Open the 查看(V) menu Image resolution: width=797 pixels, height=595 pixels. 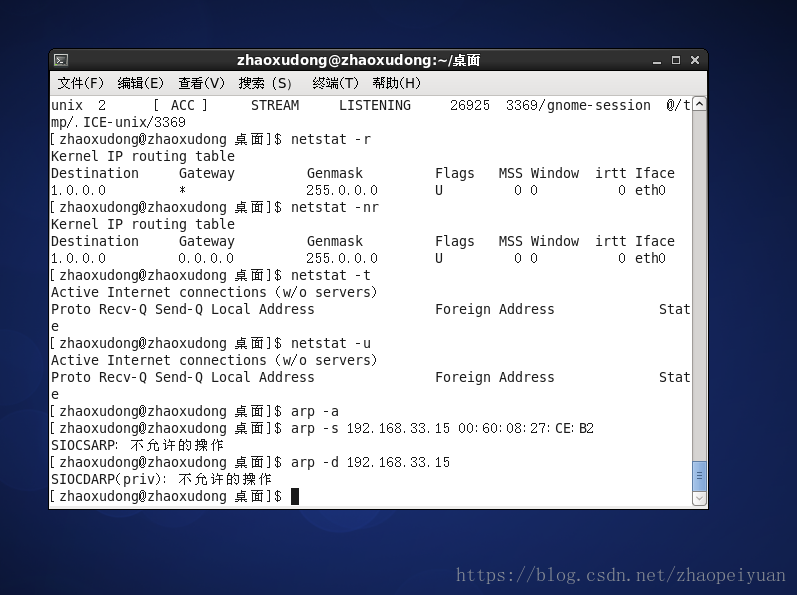pyautogui.click(x=201, y=83)
